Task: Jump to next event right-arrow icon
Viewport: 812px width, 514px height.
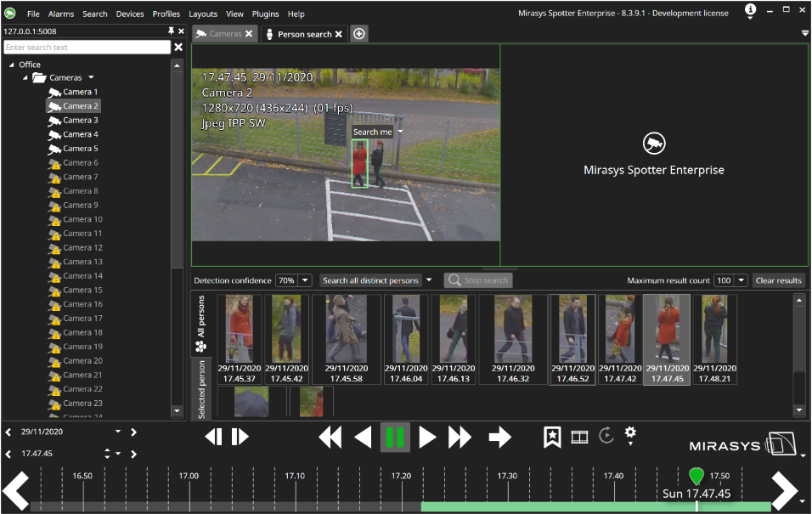Action: coord(500,438)
